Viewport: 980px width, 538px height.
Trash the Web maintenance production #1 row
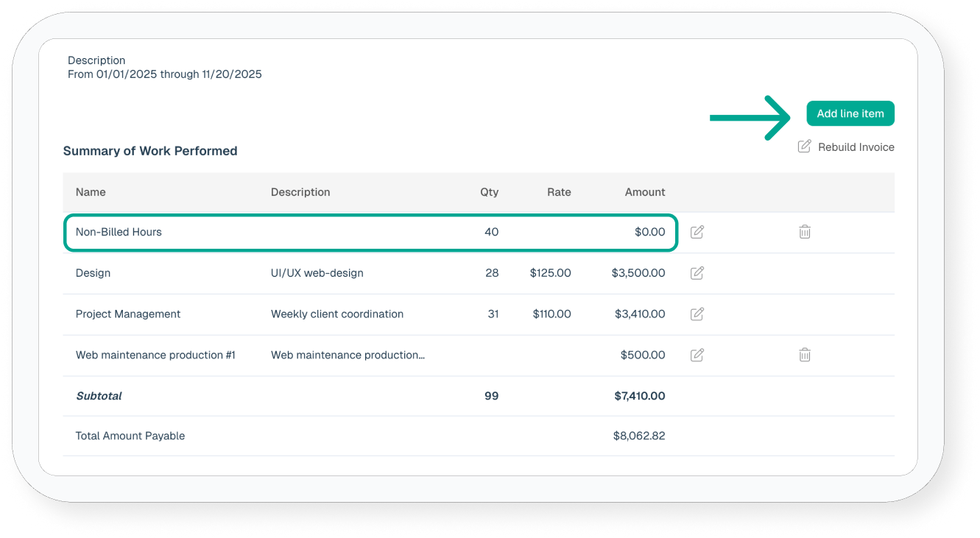[805, 355]
